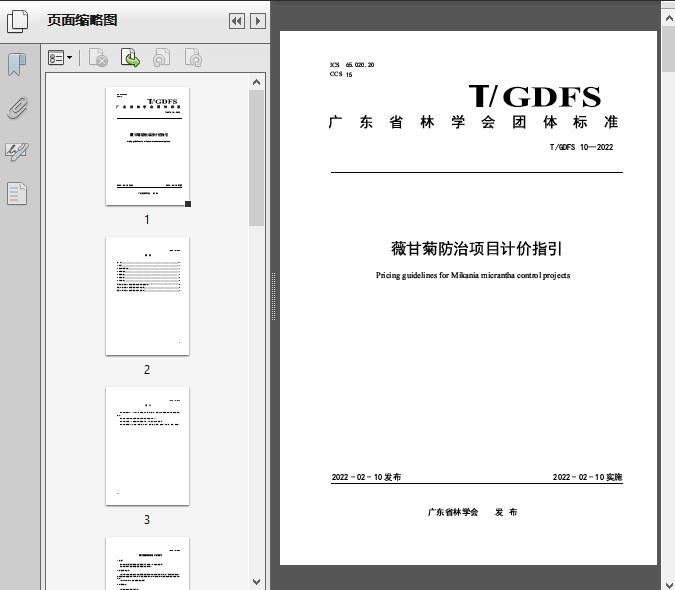
Task: Click the page 1 thumbnail resize handle
Action: (188, 204)
